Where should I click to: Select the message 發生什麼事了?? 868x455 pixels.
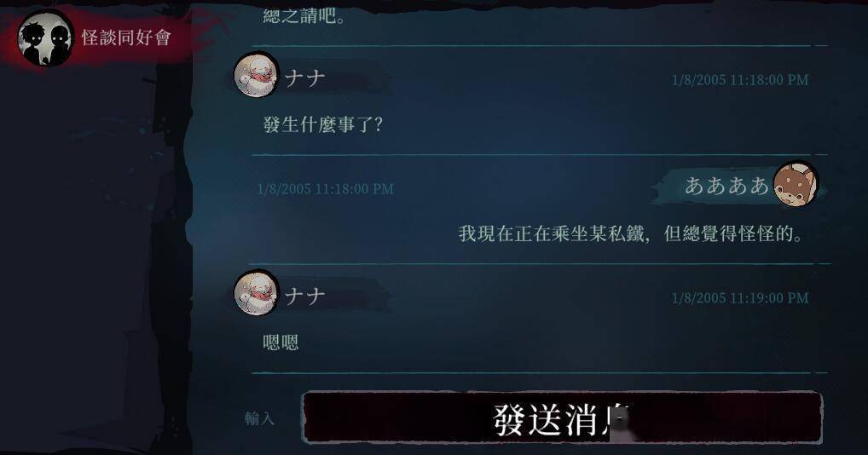(323, 124)
